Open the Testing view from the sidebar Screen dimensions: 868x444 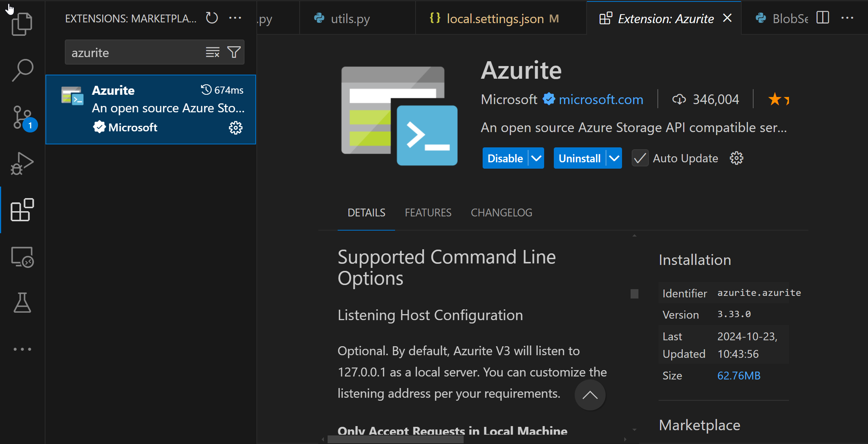[22, 303]
